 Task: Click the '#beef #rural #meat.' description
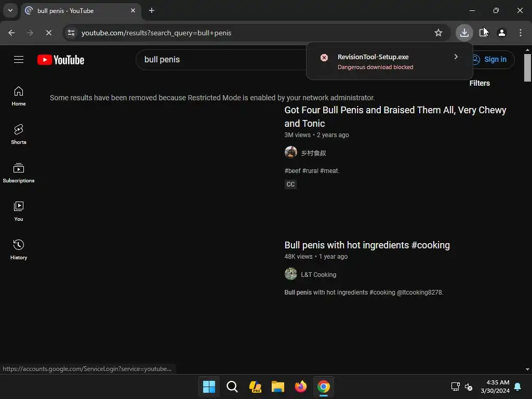click(x=312, y=170)
